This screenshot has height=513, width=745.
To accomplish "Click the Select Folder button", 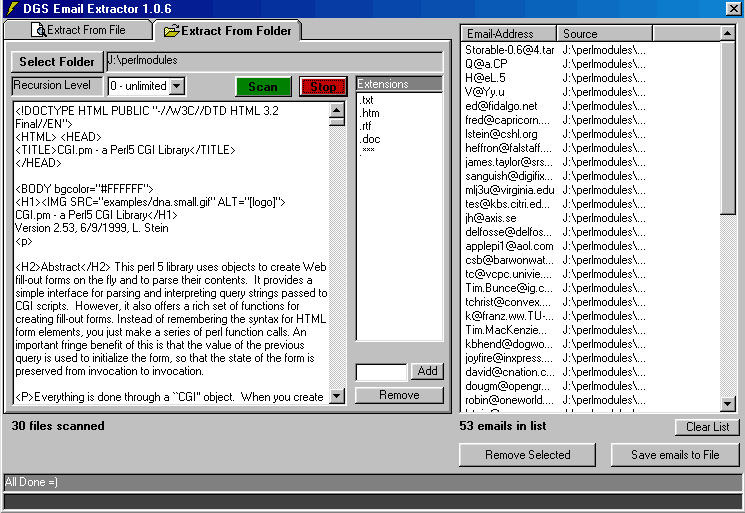I will [x=57, y=62].
